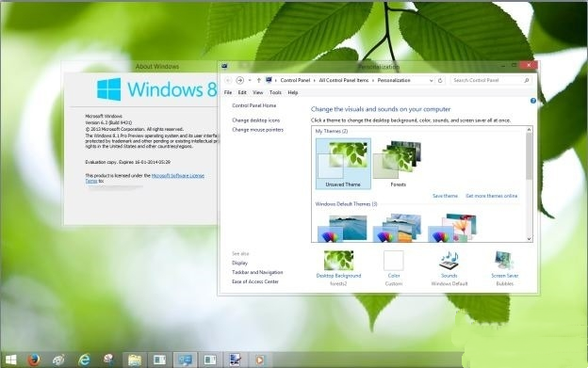Open the View menu

pos(257,92)
